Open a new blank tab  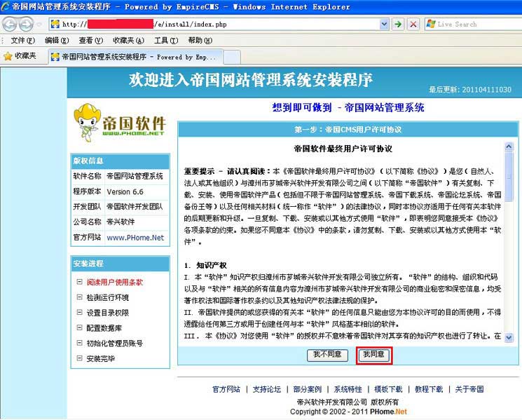231,56
